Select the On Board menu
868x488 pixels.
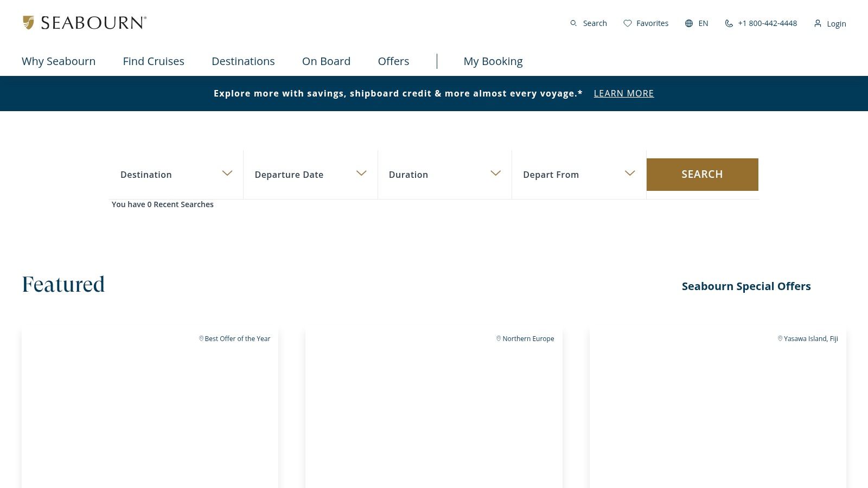tap(326, 61)
